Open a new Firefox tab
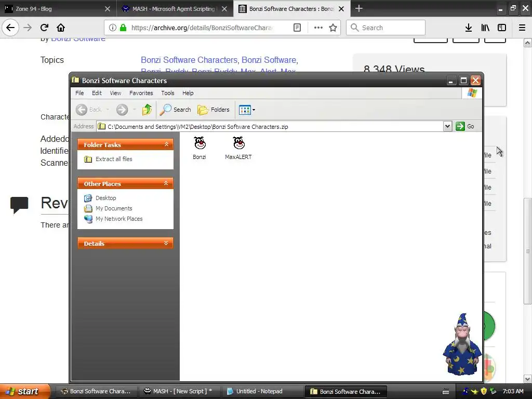Screen dimensions: 532x399 coord(359,8)
